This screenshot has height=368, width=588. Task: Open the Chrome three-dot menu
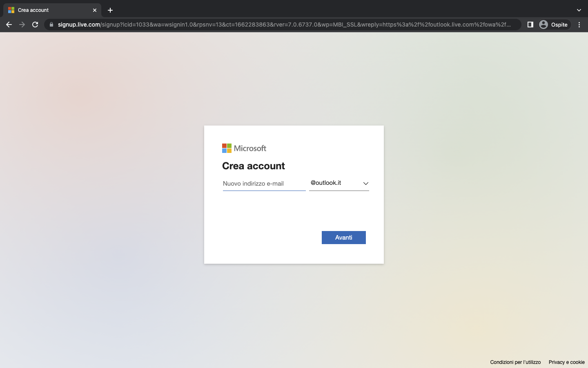click(579, 25)
